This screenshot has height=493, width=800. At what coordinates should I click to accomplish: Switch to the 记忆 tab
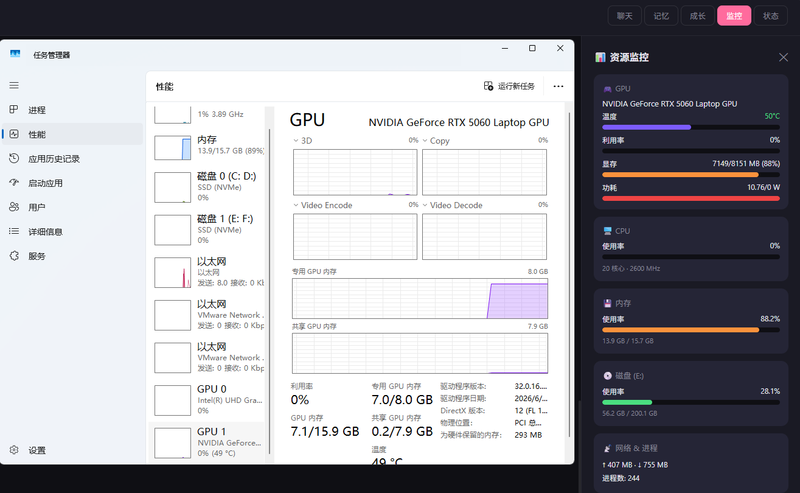(661, 16)
